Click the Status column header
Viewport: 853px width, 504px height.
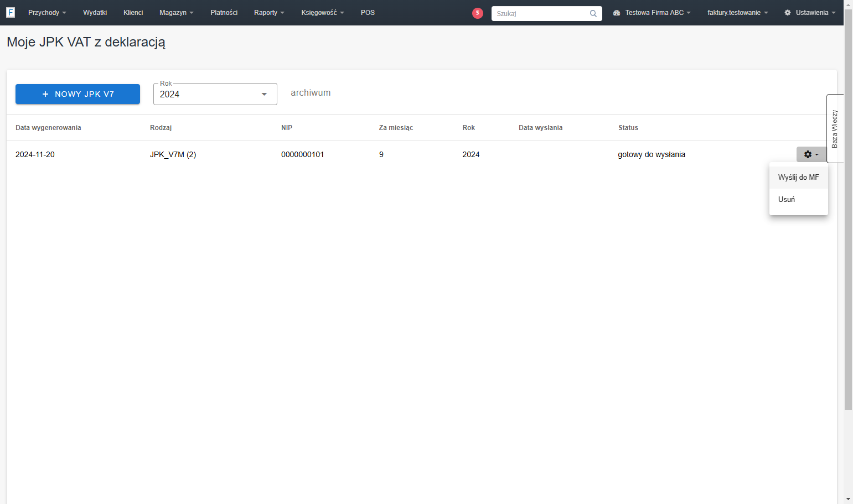628,128
